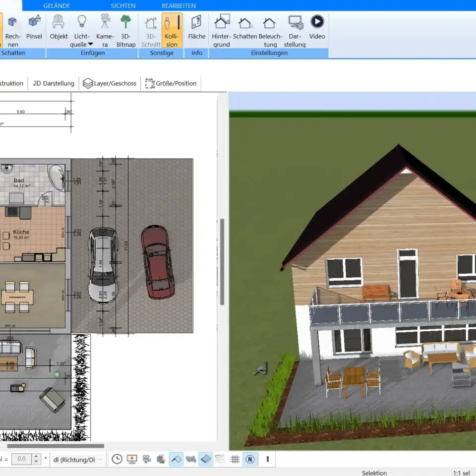Open Beleuchtung lighting settings

270,30
